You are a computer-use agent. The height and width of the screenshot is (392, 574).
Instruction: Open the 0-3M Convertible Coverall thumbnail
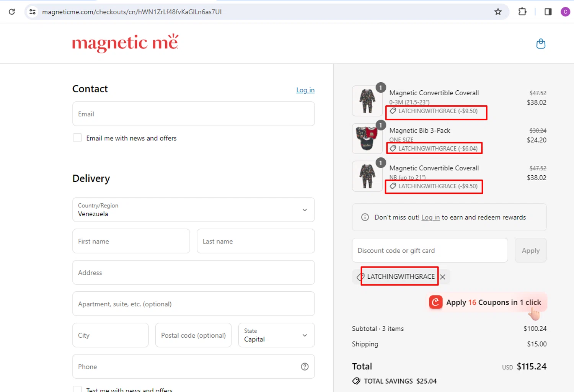[x=367, y=101]
